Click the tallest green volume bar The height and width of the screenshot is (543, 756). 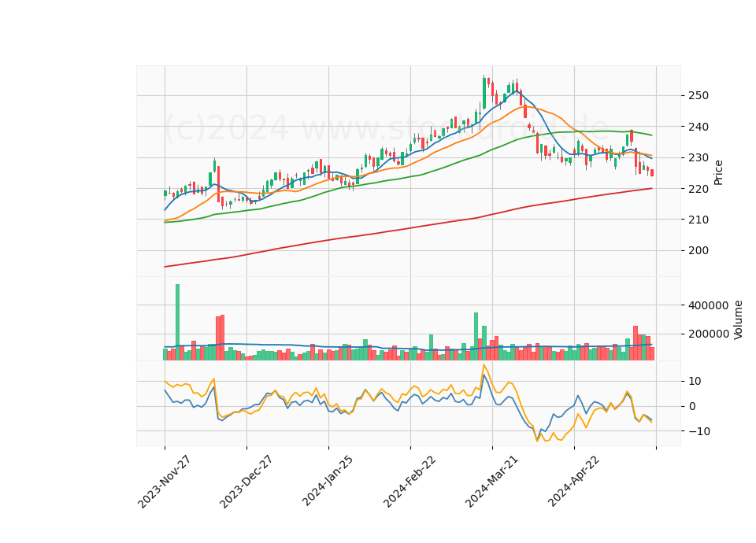point(177,322)
